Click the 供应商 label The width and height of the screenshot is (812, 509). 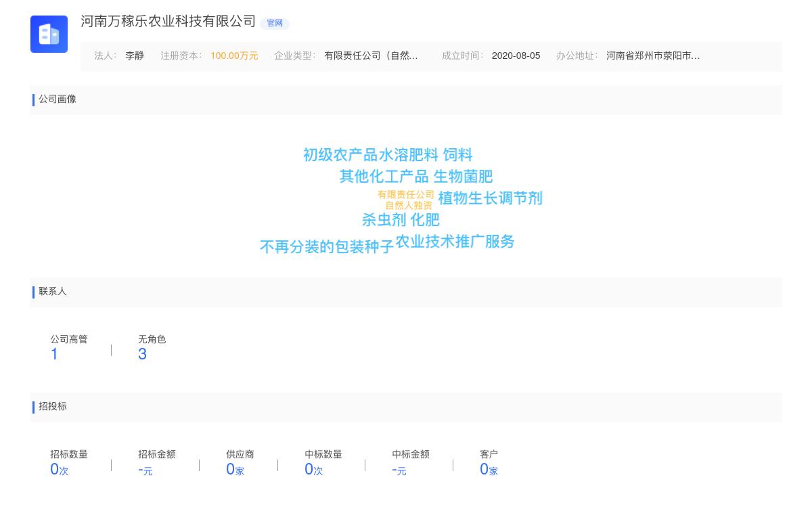point(240,455)
